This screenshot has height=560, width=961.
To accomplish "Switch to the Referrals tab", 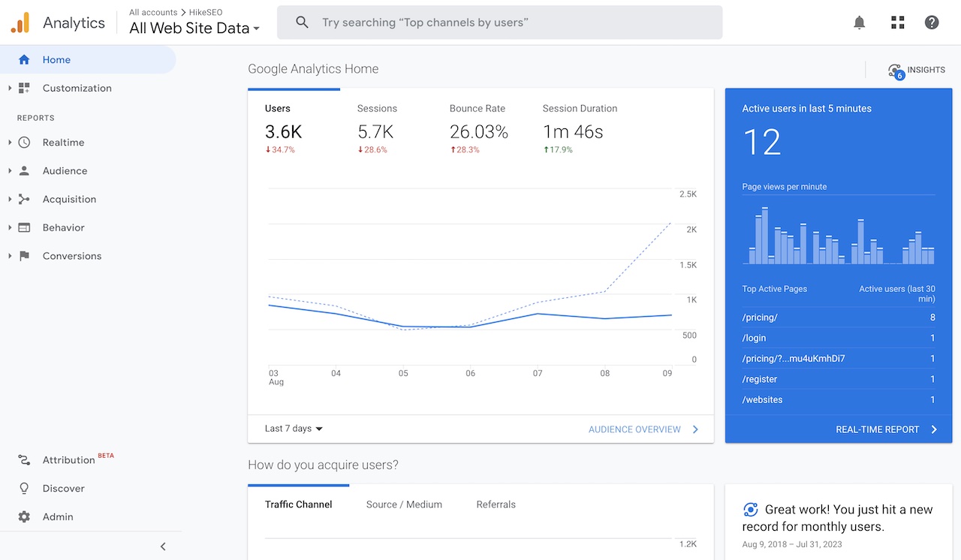I will [496, 504].
